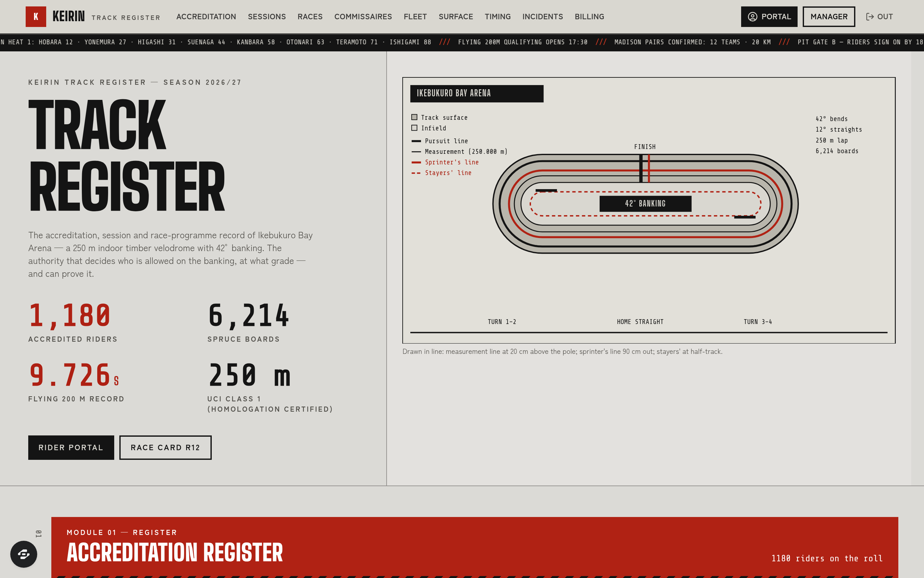The width and height of the screenshot is (924, 578).
Task: Open the Races nav item
Action: pos(310,17)
